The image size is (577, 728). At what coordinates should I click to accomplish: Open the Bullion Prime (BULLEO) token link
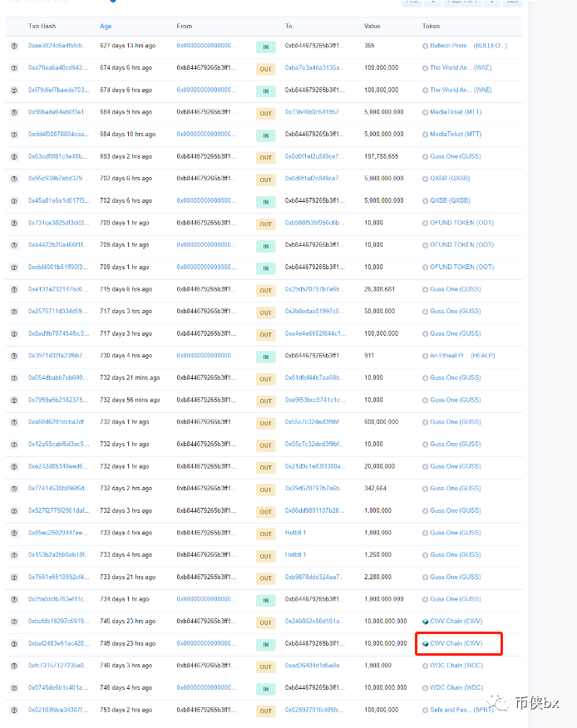pos(468,46)
